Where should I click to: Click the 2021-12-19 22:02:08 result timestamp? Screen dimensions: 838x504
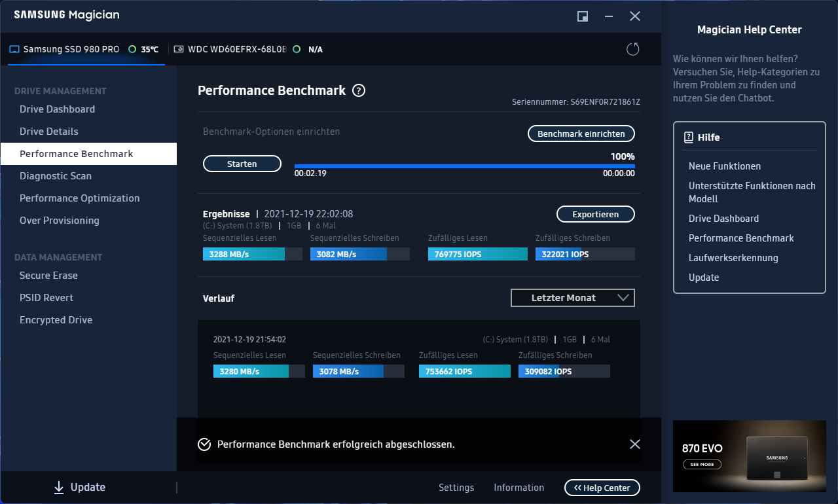[x=308, y=214]
